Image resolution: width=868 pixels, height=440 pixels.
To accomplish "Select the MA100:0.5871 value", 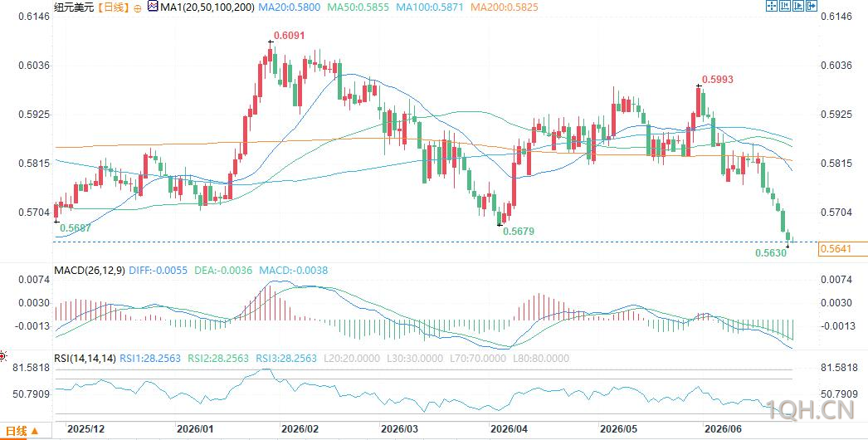I will coord(430,7).
